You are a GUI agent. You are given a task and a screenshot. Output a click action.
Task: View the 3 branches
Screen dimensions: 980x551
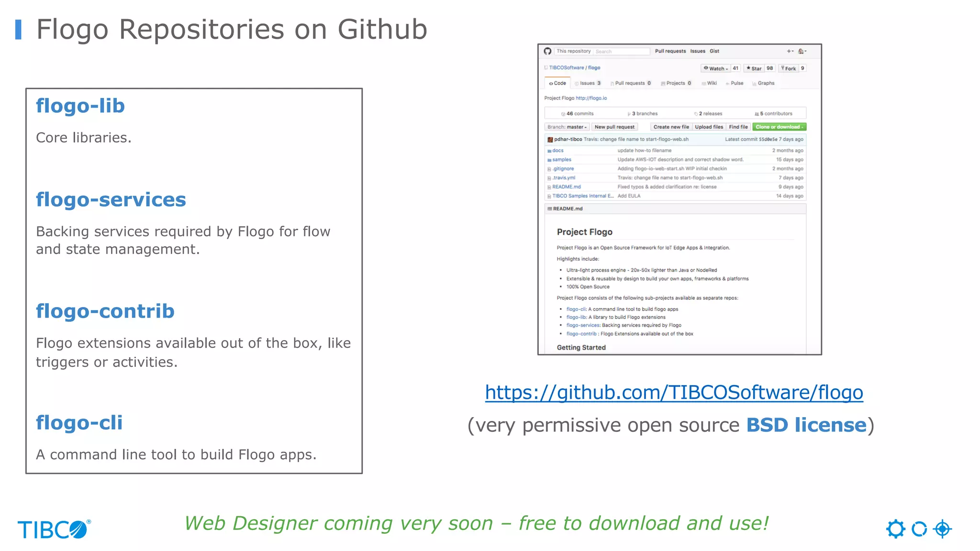click(643, 114)
